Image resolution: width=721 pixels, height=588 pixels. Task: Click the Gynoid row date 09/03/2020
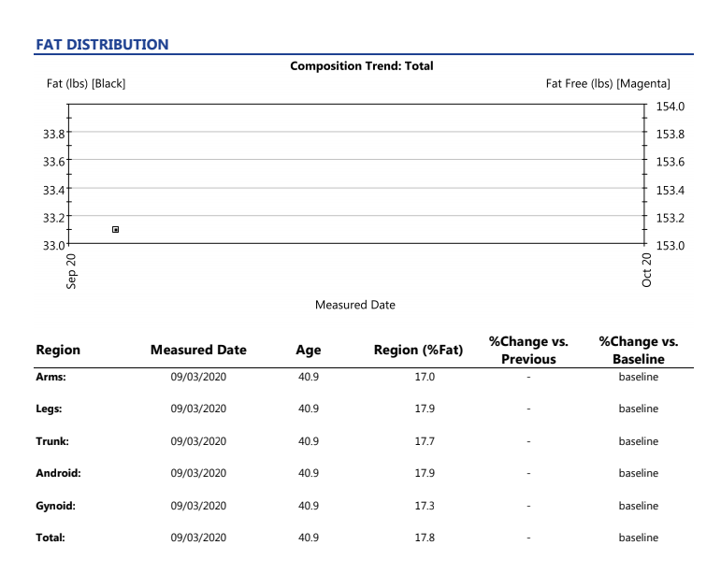pos(198,506)
